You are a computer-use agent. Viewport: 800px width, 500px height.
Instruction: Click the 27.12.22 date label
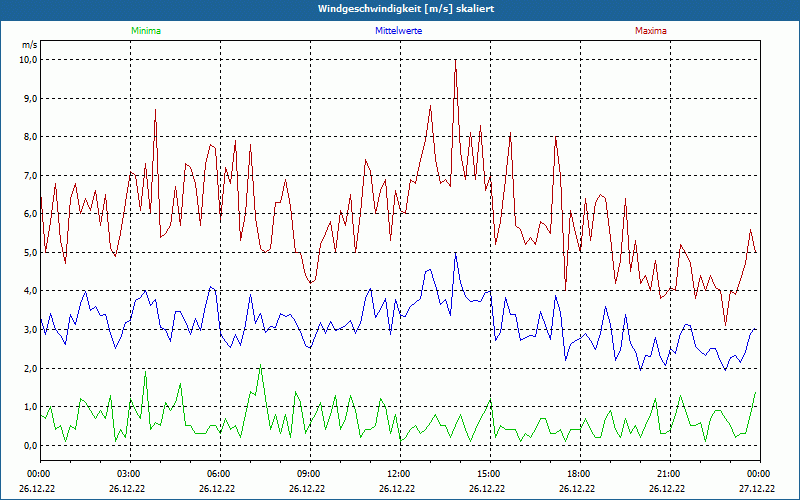[757, 488]
